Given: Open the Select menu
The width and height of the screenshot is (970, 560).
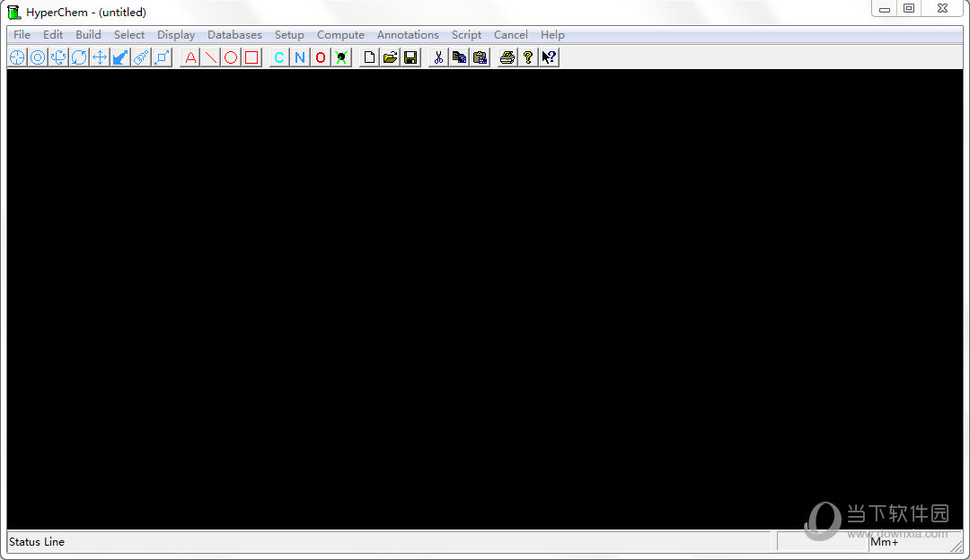Looking at the screenshot, I should 129,35.
